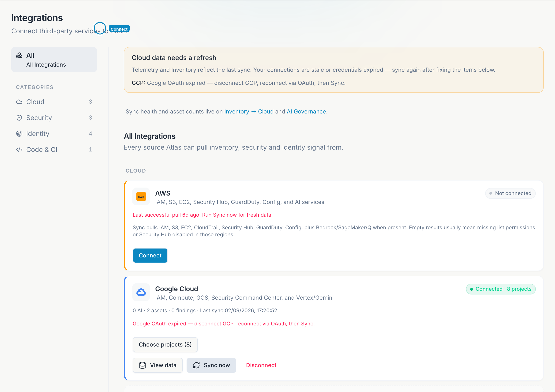This screenshot has height=392, width=555.
Task: Click the Google Cloud logo icon
Action: 141,292
